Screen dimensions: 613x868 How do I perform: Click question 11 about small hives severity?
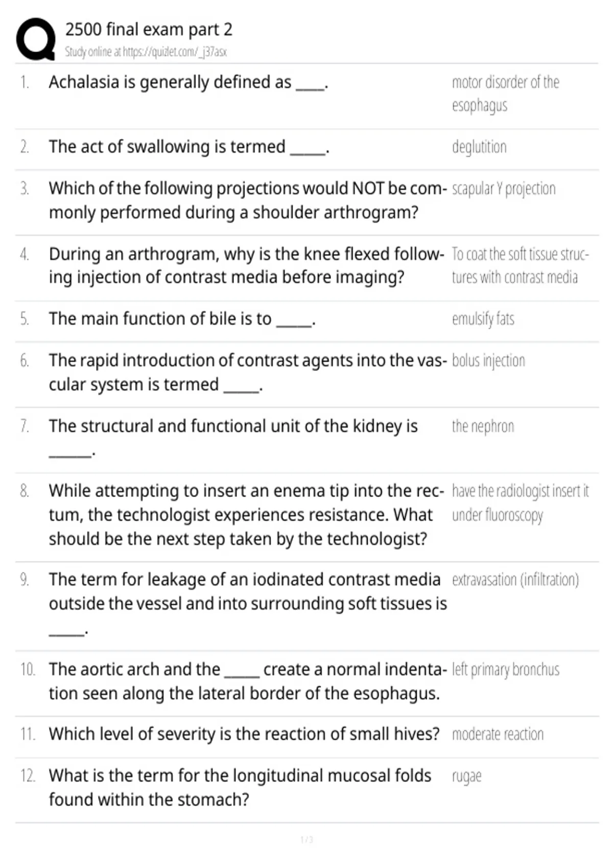[x=244, y=734]
